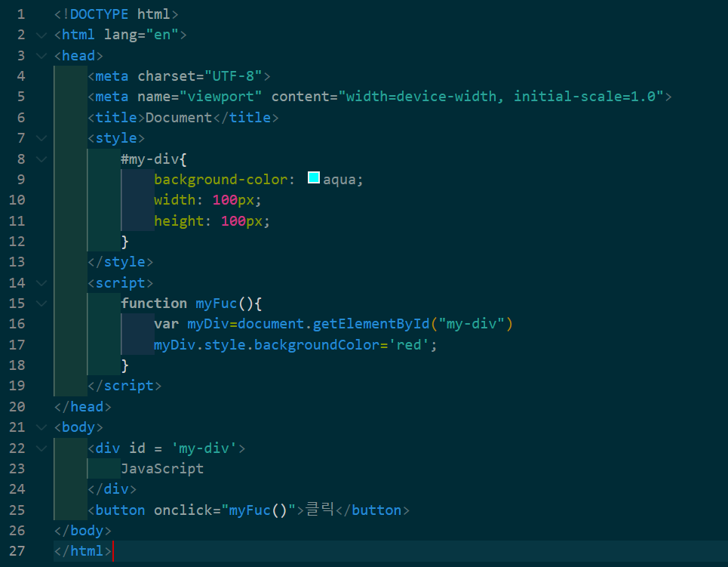Place cursor in the DOCTYPE keyword

tap(99, 14)
